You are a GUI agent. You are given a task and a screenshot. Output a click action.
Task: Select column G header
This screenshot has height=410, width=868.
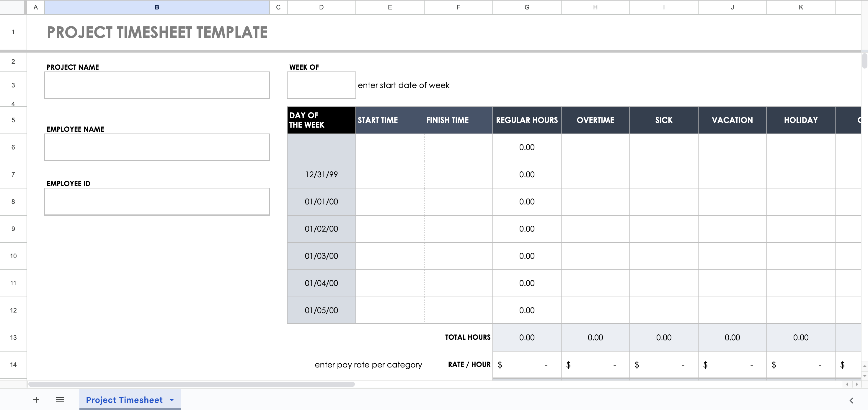click(527, 7)
